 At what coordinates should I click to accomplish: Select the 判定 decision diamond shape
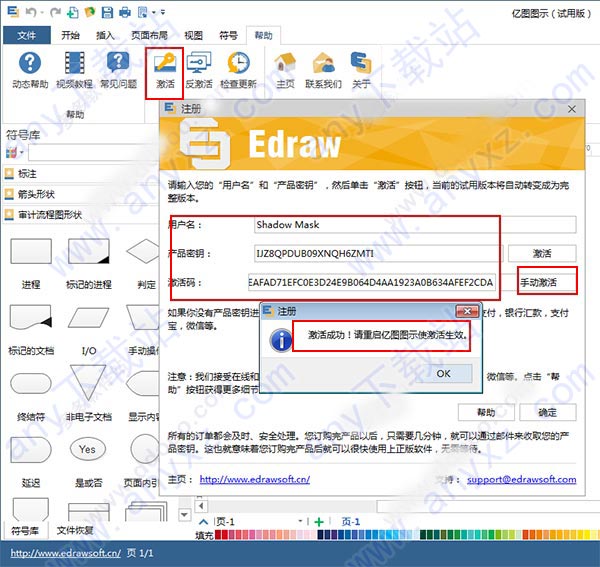(x=143, y=251)
